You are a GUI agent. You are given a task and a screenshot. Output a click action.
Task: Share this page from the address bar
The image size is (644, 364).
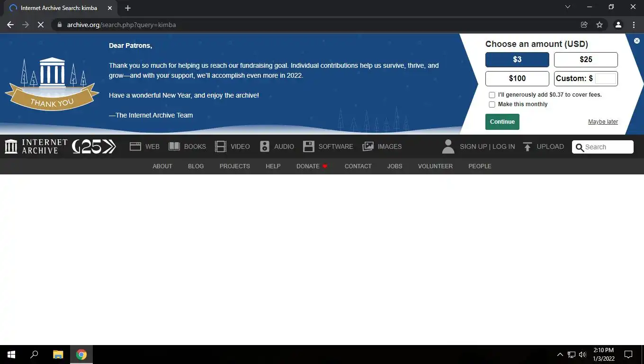click(x=584, y=25)
